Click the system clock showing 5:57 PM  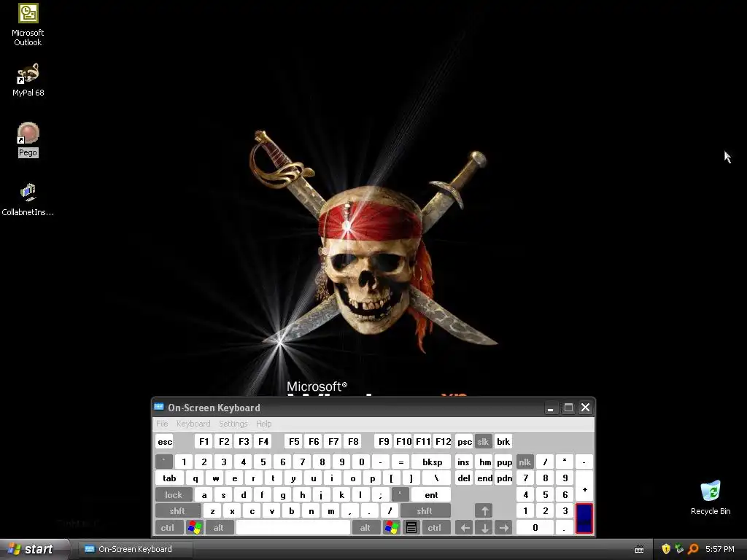pyautogui.click(x=720, y=549)
